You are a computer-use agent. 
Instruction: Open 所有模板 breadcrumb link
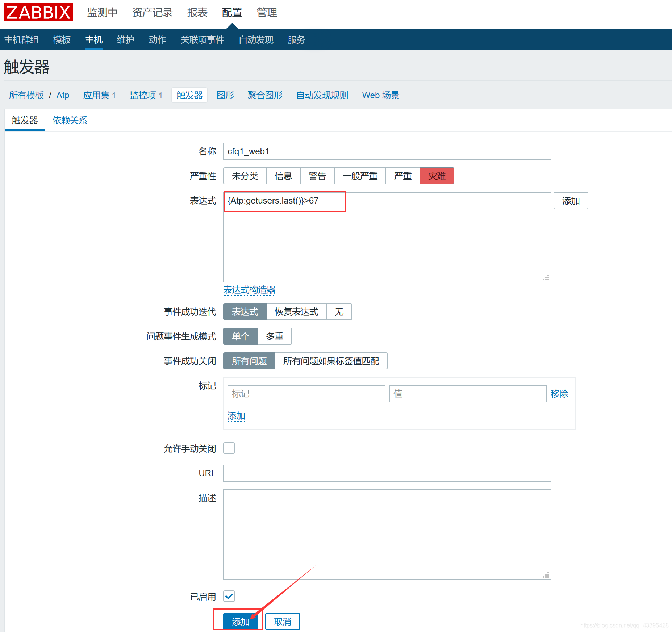(26, 95)
